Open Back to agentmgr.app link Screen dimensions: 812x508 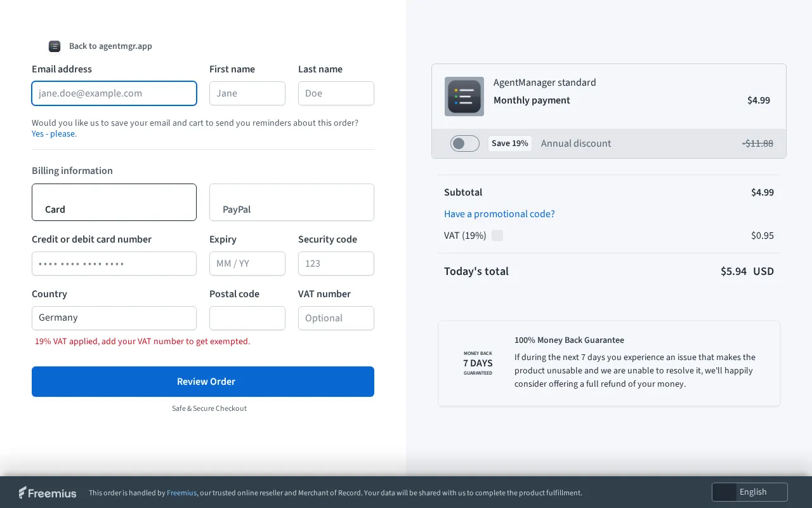pos(110,46)
